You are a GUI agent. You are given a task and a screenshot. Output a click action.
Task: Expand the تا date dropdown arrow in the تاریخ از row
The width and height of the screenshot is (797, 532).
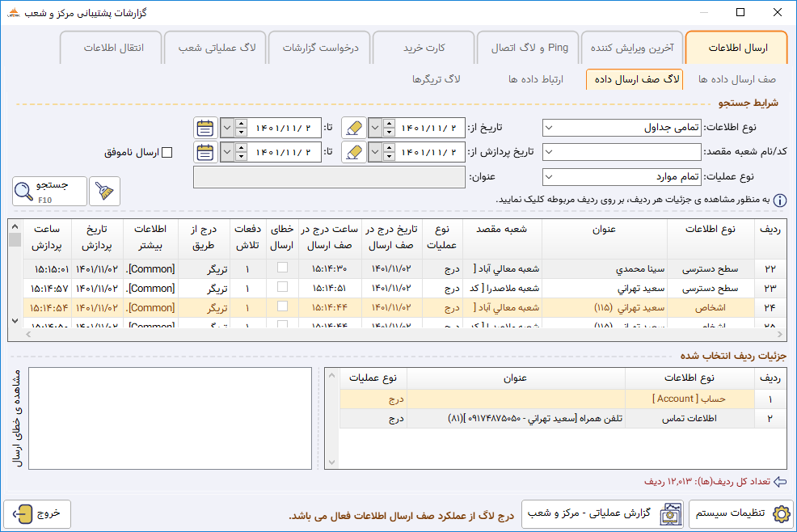coord(227,128)
